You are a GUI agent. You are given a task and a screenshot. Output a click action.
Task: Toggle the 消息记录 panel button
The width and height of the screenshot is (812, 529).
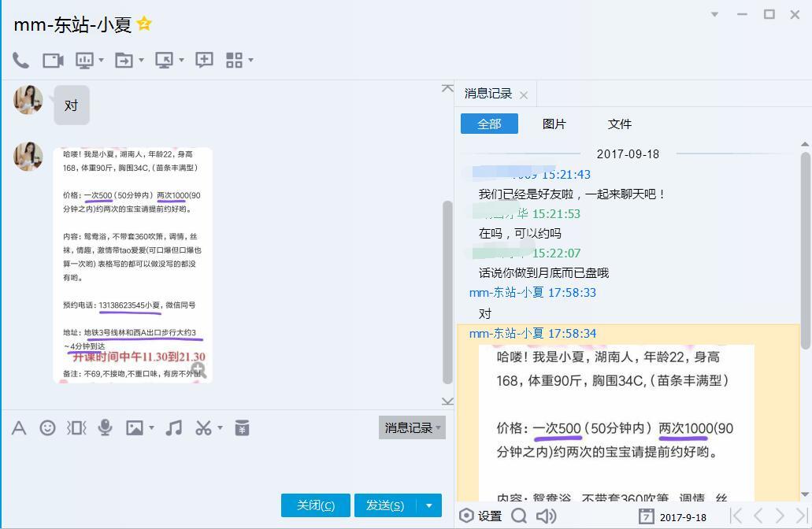pos(411,427)
